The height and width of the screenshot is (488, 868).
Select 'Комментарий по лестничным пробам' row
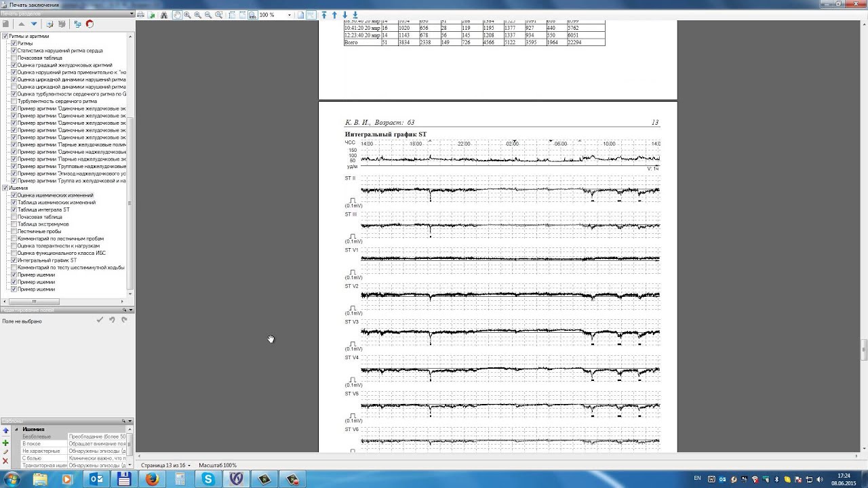pos(61,239)
